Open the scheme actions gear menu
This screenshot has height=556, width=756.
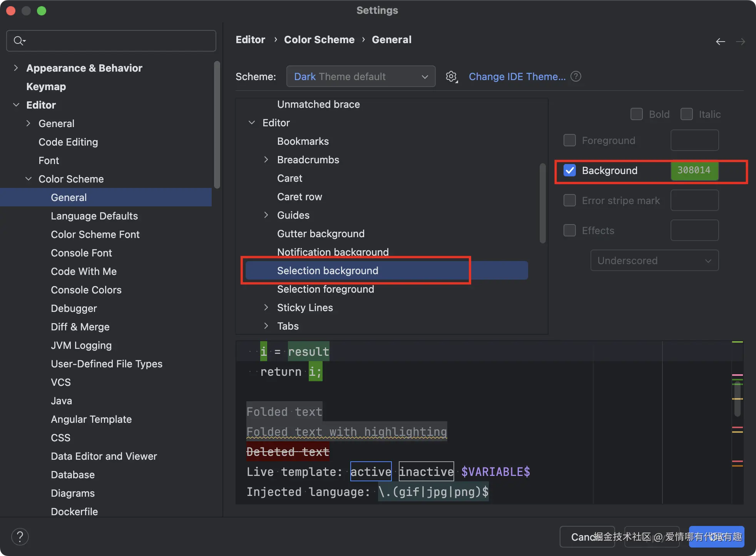[x=452, y=77]
